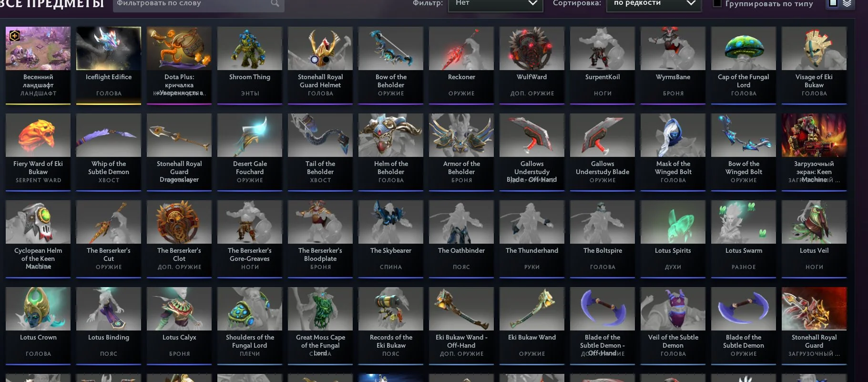Select the Shroom Thing item icon
This screenshot has width=868, height=382.
click(250, 49)
